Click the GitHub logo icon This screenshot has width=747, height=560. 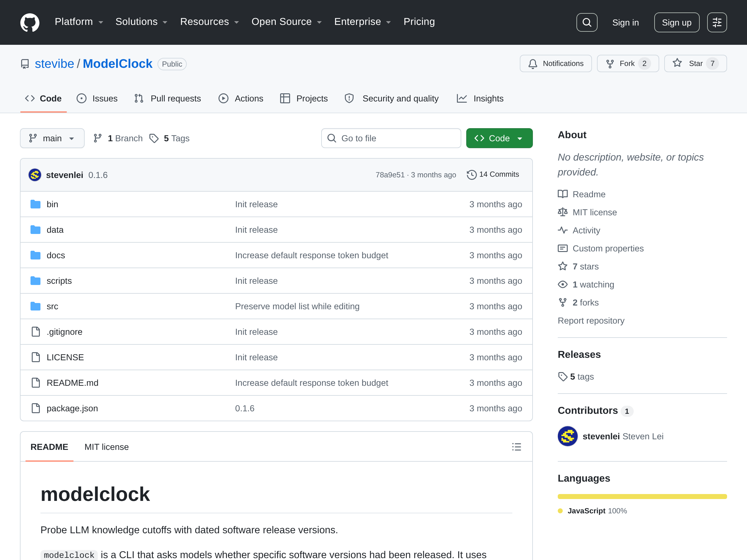(30, 22)
